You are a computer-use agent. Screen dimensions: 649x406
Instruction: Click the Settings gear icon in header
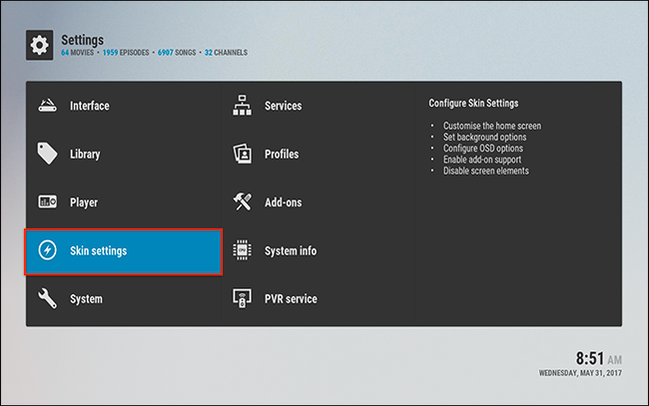point(39,45)
